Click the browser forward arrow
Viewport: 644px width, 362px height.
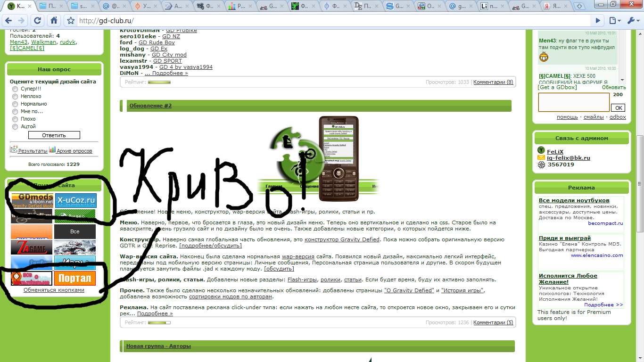tap(21, 21)
